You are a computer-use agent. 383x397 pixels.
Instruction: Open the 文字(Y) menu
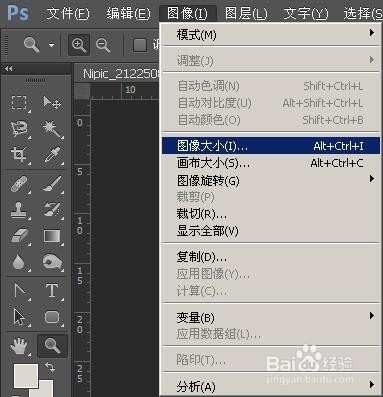tap(306, 14)
